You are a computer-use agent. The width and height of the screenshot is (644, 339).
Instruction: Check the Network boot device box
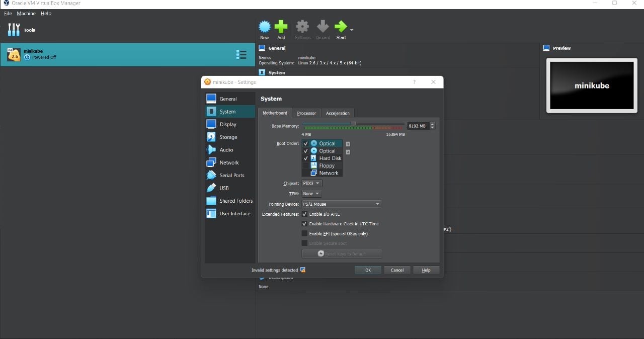tap(305, 173)
